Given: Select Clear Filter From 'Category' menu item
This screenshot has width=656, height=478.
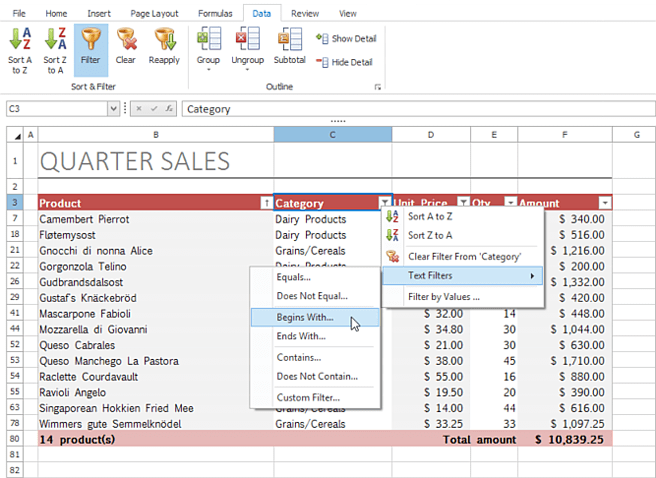Looking at the screenshot, I should point(463,256).
